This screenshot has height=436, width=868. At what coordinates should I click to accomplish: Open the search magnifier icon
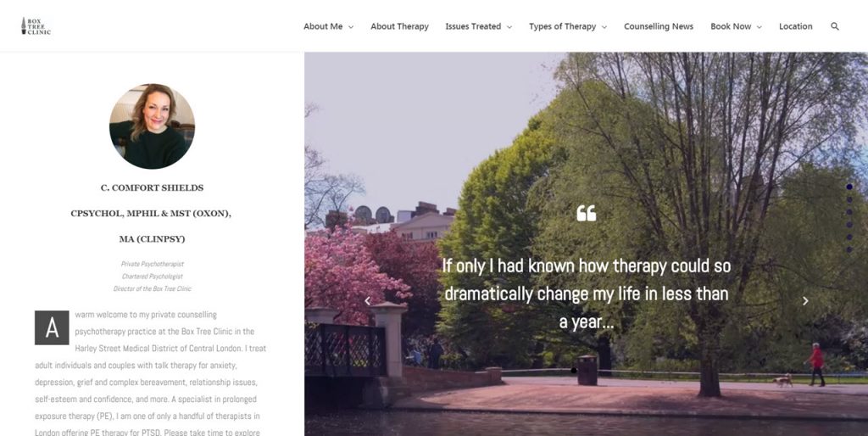835,26
